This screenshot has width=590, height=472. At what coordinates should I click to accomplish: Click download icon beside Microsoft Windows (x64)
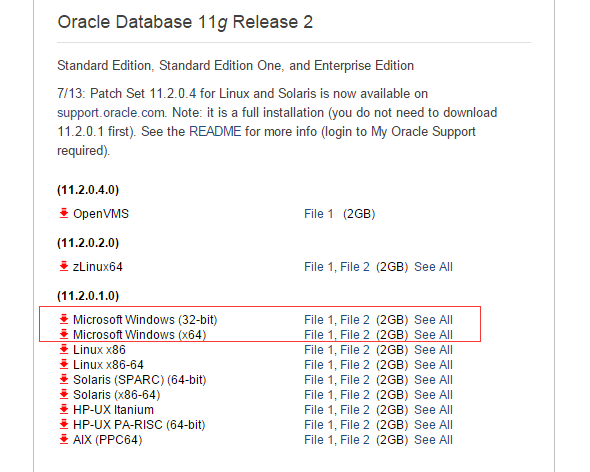tap(64, 334)
